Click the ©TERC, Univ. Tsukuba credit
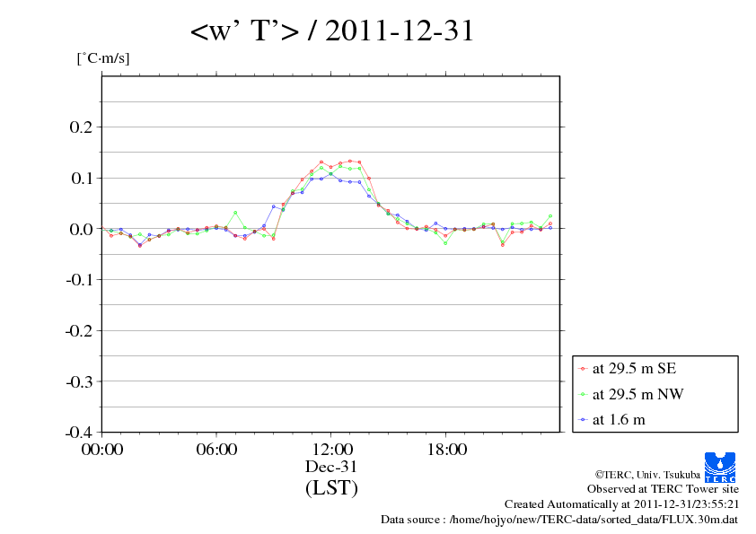This screenshot has width=756, height=534. point(647,475)
